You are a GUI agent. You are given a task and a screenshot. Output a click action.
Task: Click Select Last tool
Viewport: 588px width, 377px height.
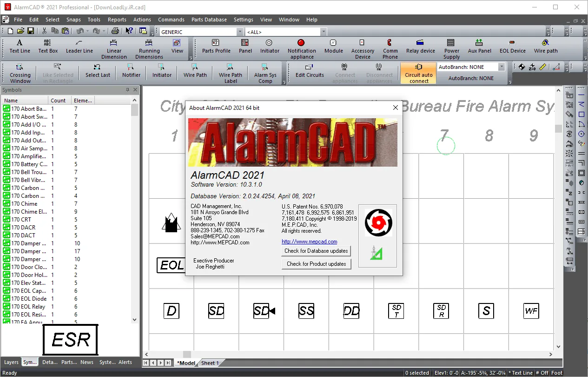click(x=98, y=70)
